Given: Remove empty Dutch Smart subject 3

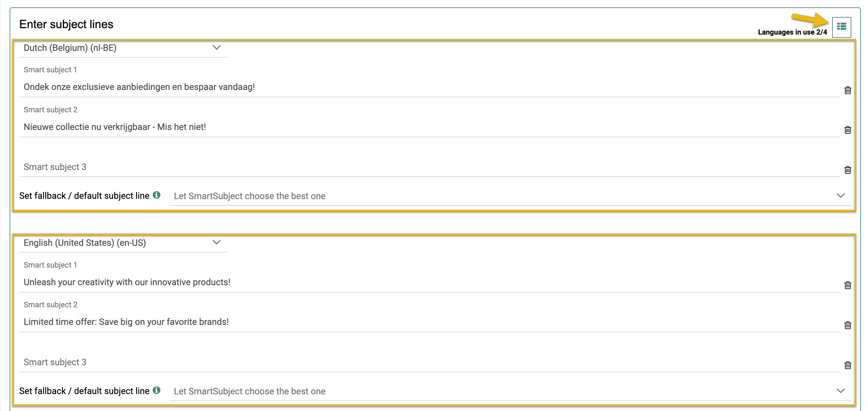Looking at the screenshot, I should click(x=848, y=170).
